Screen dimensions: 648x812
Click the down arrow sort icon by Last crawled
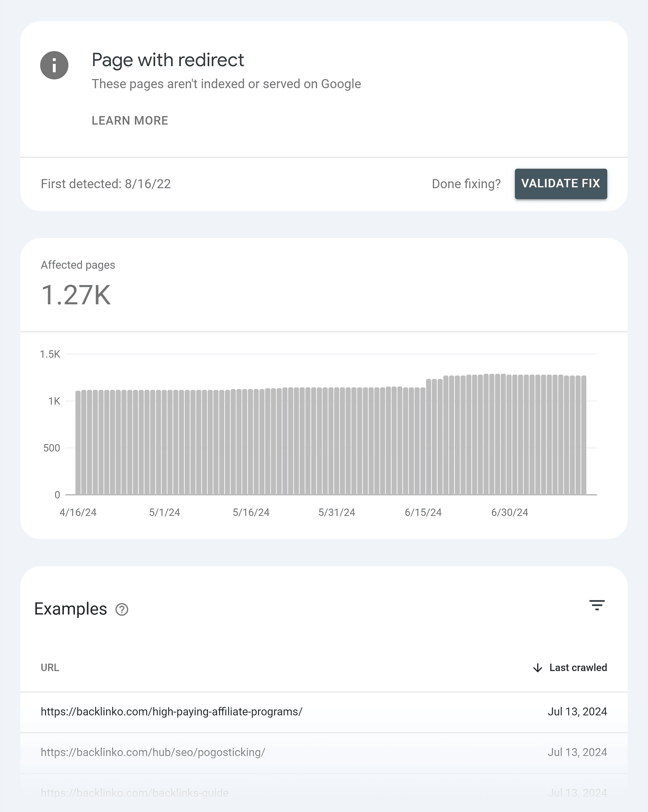click(x=538, y=668)
